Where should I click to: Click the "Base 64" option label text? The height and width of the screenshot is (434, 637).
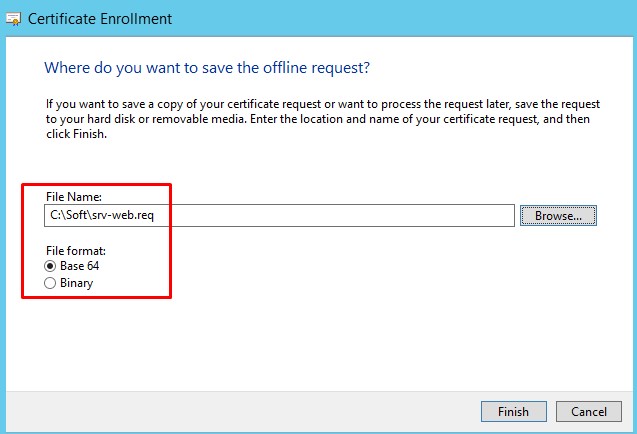tap(80, 266)
